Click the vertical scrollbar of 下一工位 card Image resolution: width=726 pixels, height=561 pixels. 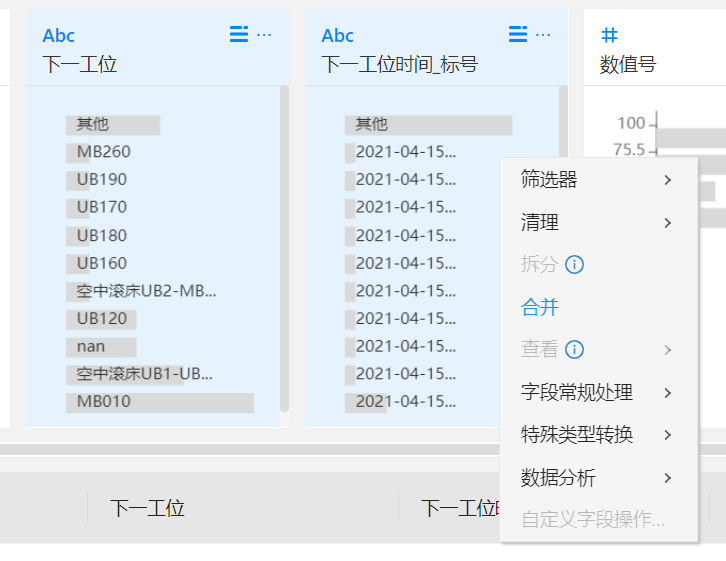[284, 250]
